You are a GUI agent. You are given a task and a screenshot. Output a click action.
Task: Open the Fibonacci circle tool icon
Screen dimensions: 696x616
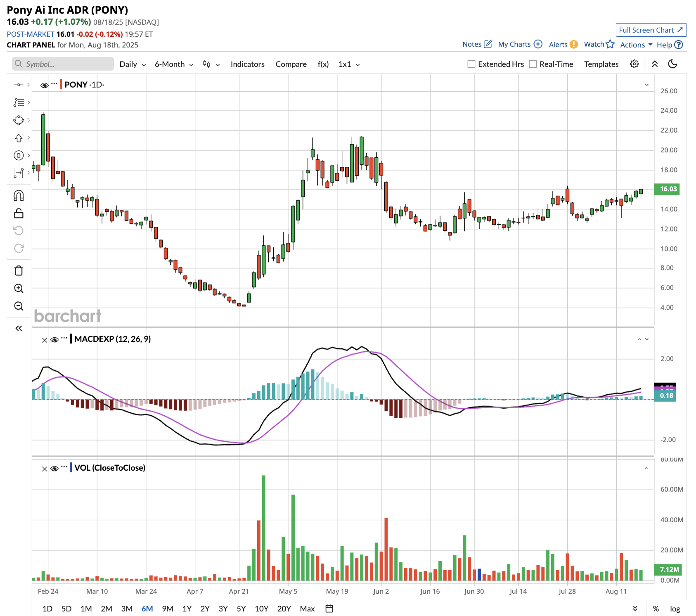19,156
